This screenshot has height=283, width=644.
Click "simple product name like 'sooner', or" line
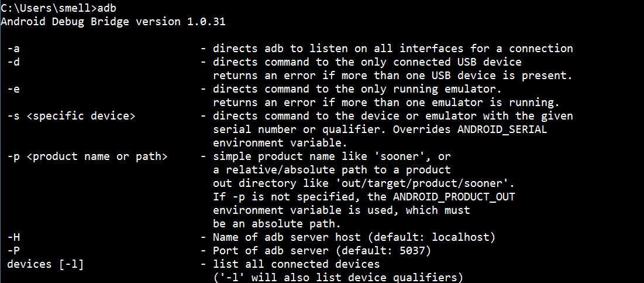(x=332, y=156)
